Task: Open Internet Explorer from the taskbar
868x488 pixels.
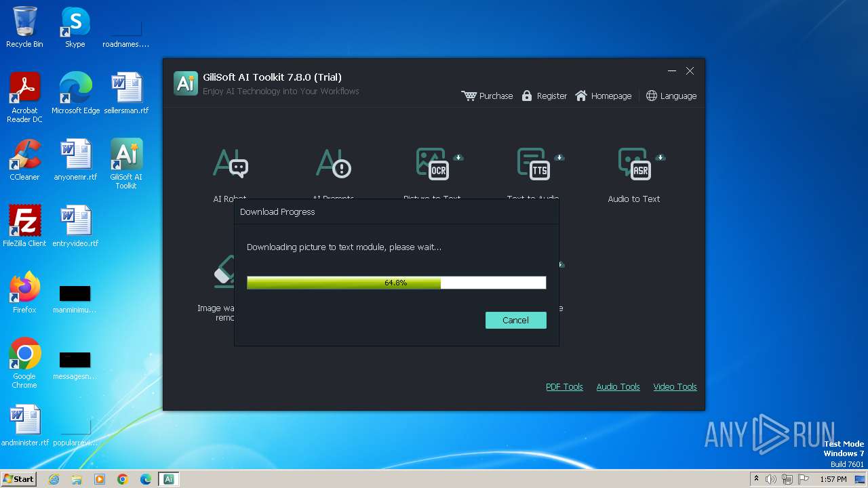Action: (54, 479)
